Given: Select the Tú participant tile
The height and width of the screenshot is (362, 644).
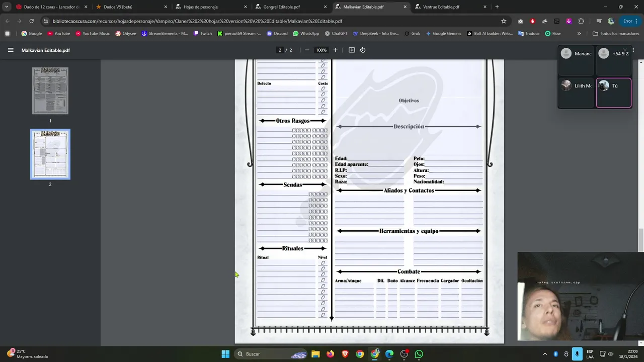Looking at the screenshot, I should pos(614,93).
